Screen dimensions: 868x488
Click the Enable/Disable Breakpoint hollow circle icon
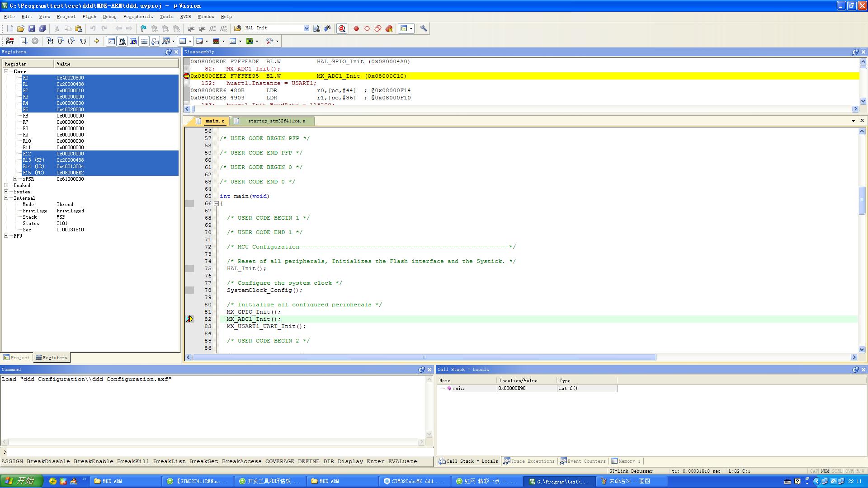pos(367,28)
